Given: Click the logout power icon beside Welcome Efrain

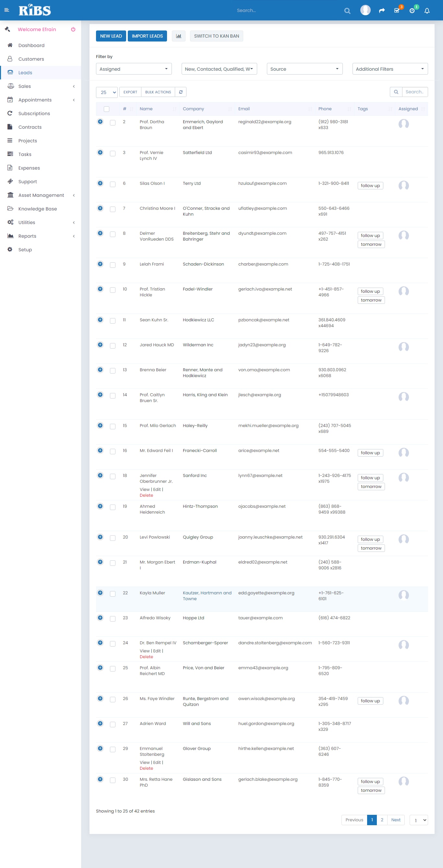Looking at the screenshot, I should coord(73,29).
